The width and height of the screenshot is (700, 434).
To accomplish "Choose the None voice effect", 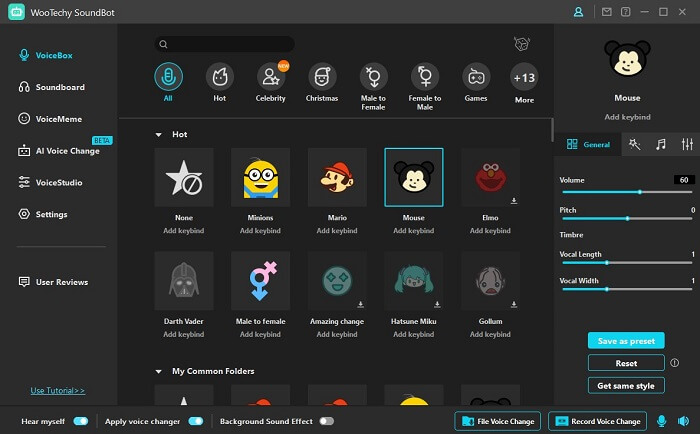I will click(x=184, y=177).
